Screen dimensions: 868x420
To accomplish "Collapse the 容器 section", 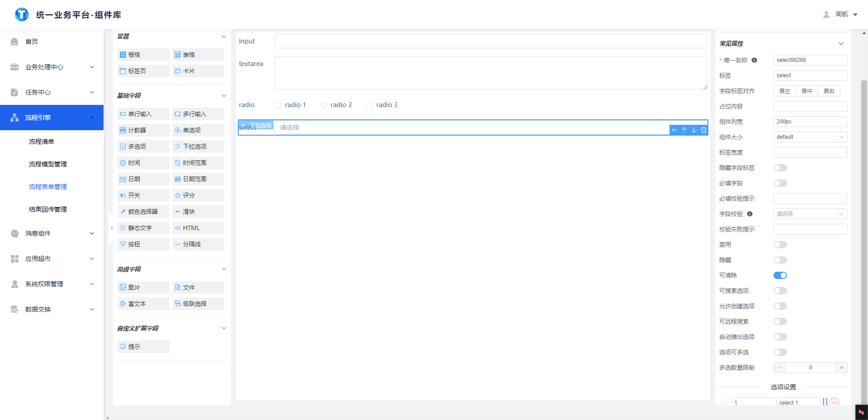I will (224, 36).
